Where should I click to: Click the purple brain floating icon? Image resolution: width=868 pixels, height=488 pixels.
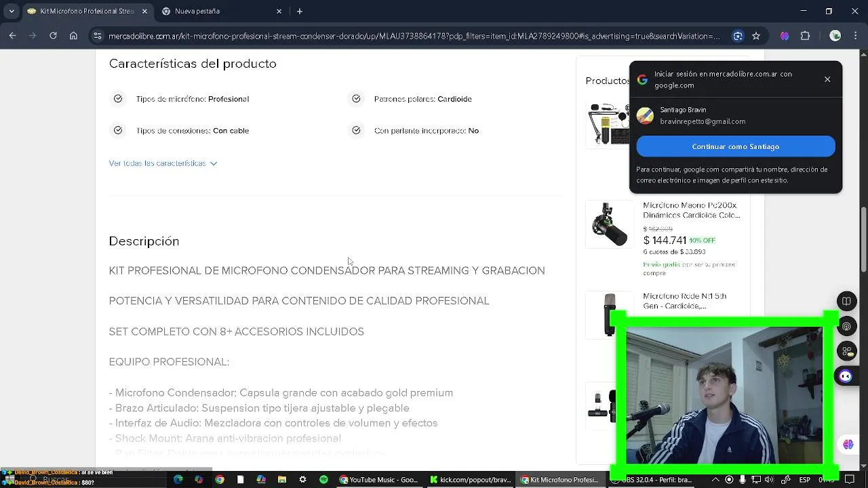pyautogui.click(x=848, y=445)
